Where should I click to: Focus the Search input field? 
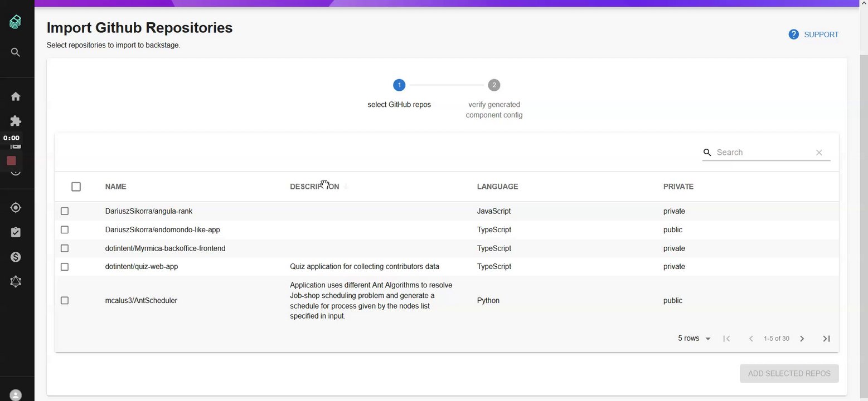(x=763, y=152)
